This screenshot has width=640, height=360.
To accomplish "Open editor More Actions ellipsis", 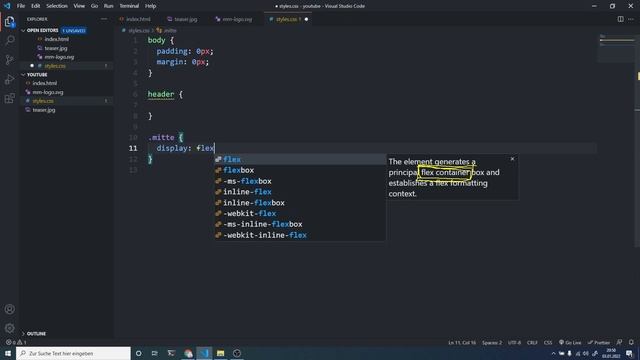I will 631,19.
